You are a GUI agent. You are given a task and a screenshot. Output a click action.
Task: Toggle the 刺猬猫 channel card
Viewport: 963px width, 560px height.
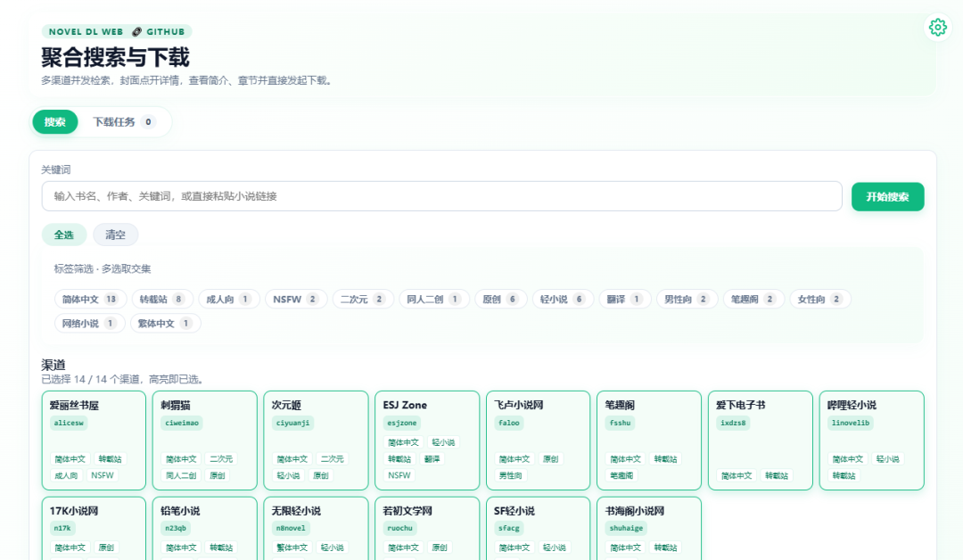204,440
